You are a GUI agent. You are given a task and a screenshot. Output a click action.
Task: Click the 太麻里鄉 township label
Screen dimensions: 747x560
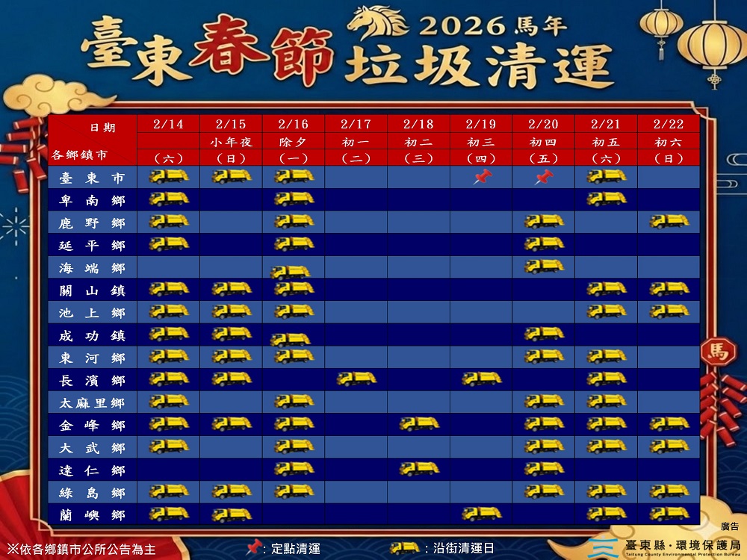(x=92, y=403)
